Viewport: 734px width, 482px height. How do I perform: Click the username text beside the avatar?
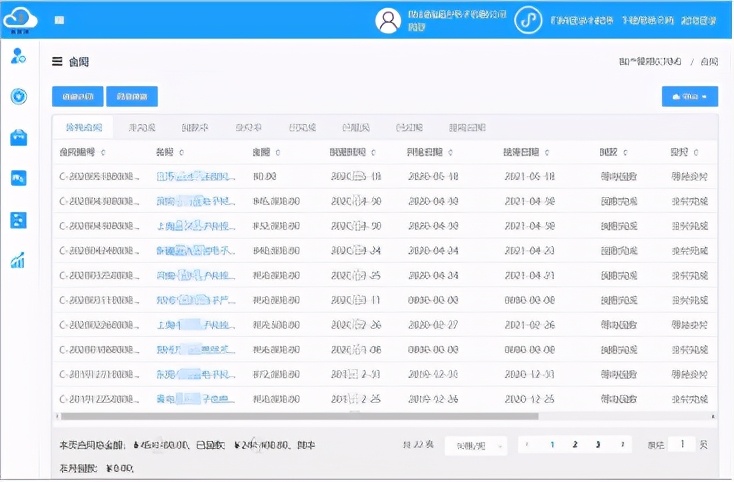pos(457,21)
